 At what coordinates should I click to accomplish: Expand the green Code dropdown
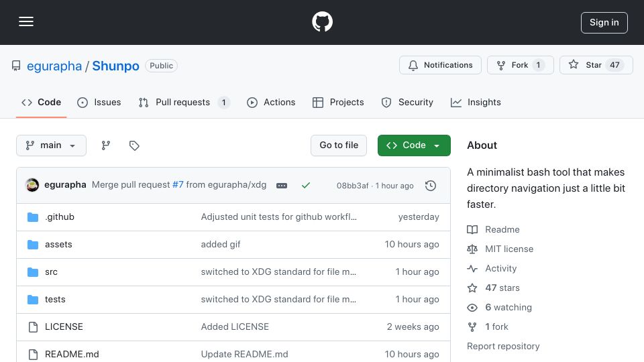pos(414,145)
